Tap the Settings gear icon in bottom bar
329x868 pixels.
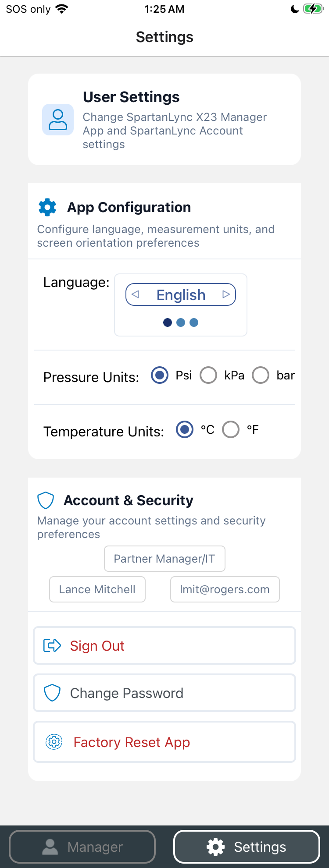pyautogui.click(x=216, y=847)
